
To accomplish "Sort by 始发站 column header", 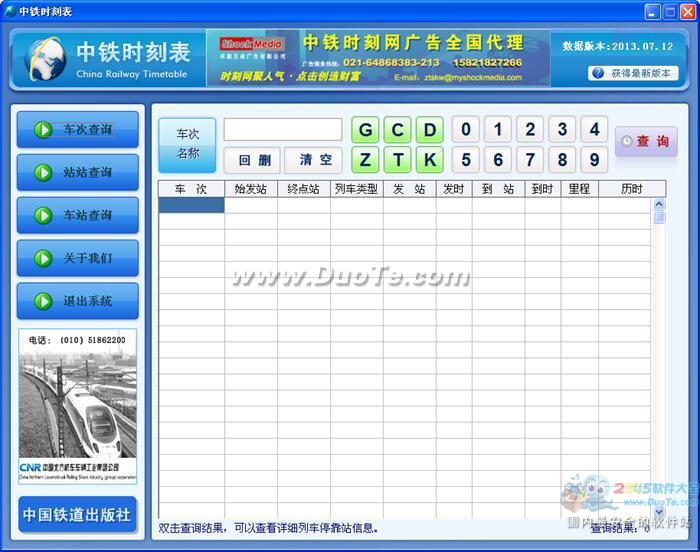I will pos(251,189).
